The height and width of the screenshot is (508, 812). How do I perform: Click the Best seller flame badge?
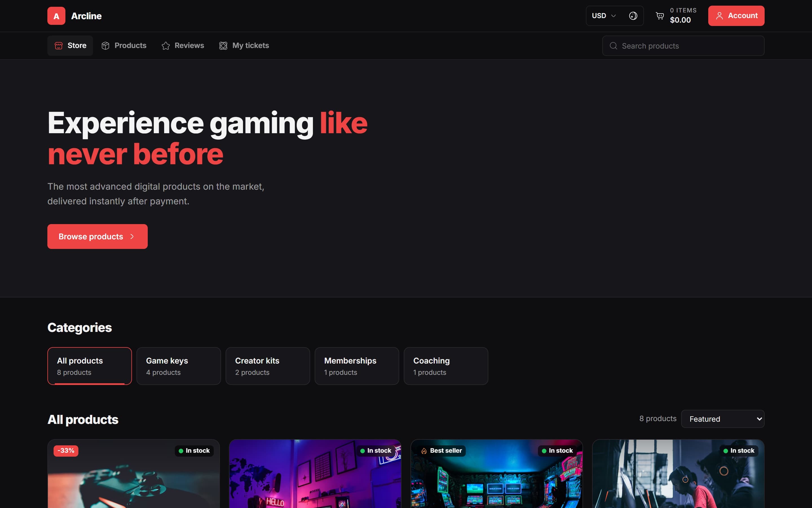[x=442, y=450]
